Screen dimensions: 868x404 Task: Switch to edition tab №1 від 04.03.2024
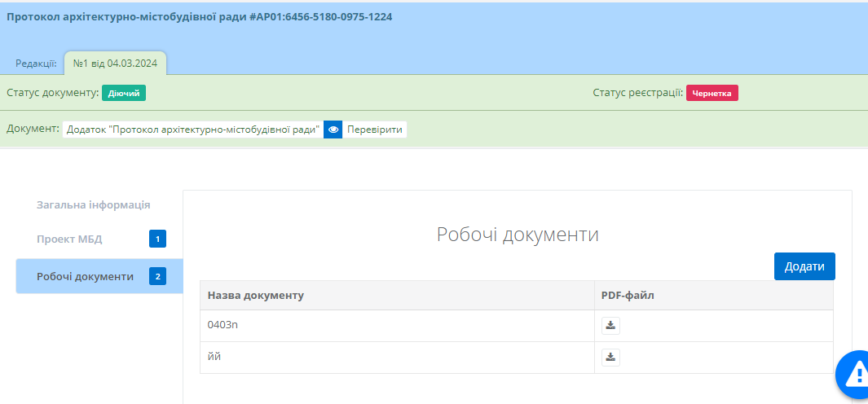click(x=115, y=64)
